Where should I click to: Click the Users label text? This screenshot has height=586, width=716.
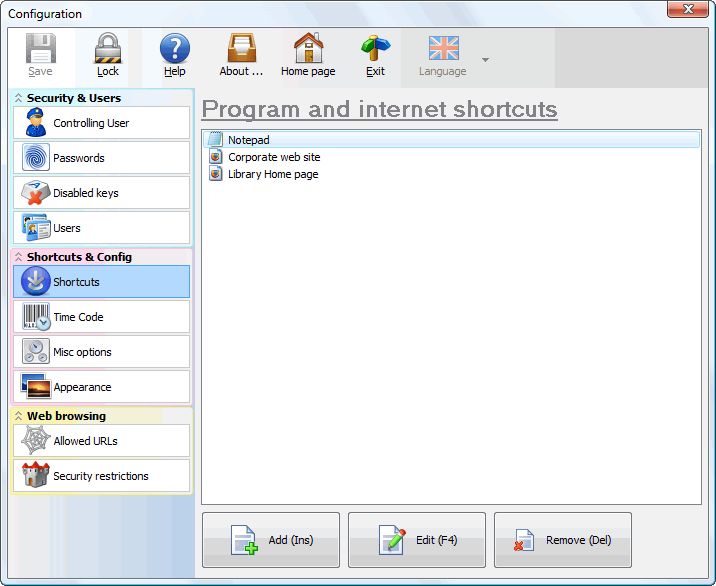pyautogui.click(x=67, y=228)
